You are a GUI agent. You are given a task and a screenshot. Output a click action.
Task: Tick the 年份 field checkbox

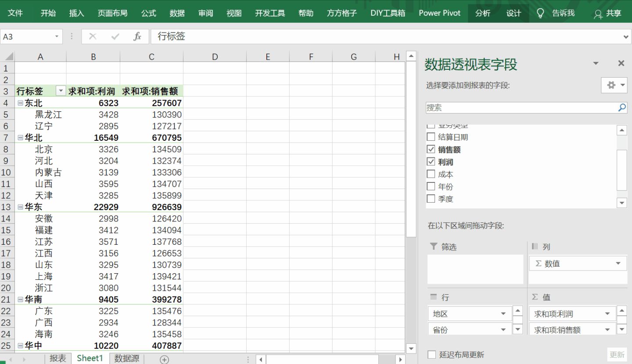click(431, 186)
